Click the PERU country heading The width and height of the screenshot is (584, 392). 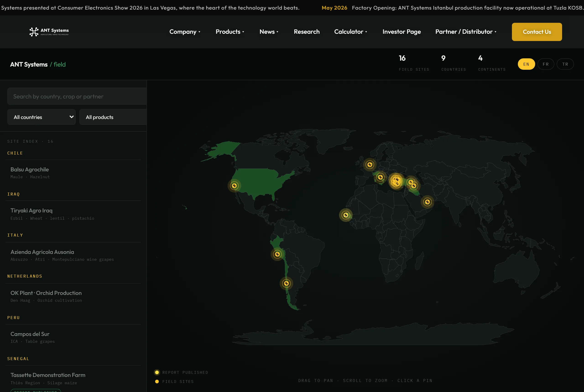[13, 317]
